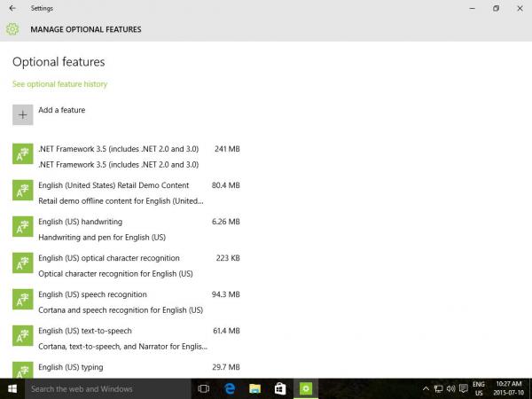Screen dimensions: 532x399
Task: Click the .NET Framework 3.5 feature icon
Action: click(x=23, y=154)
